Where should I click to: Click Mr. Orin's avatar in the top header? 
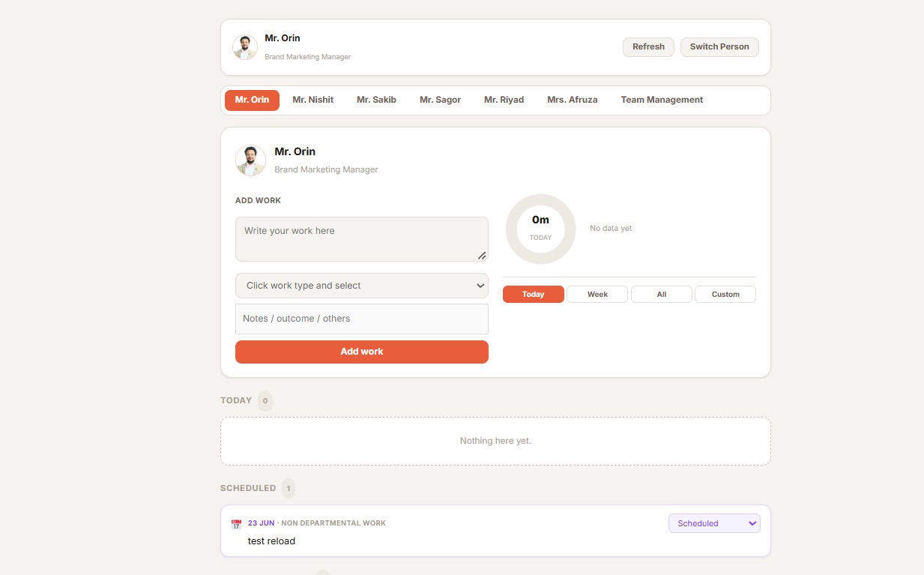245,47
